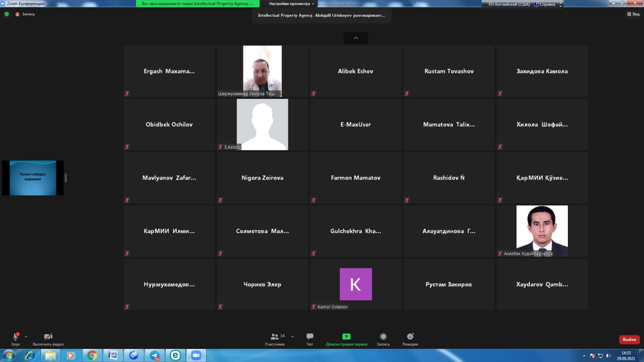The width and height of the screenshot is (644, 362).
Task: Select the shared screen slide thumbnail
Action: pos(32,178)
